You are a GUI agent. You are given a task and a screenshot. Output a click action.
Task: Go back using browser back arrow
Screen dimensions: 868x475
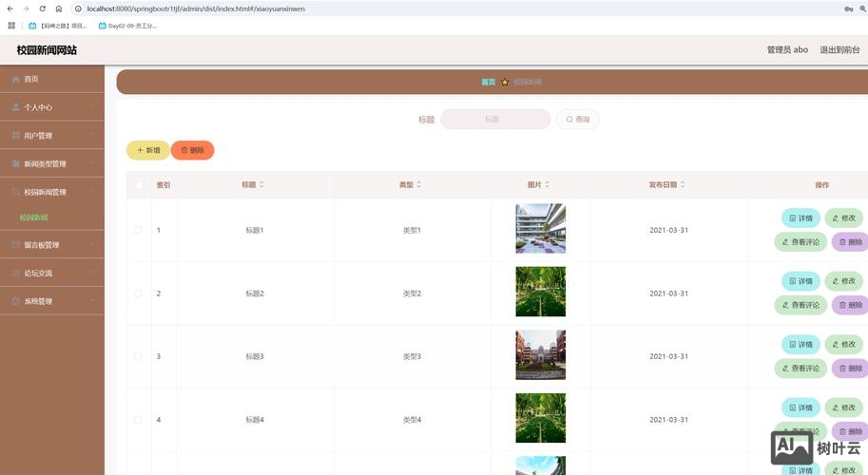click(10, 9)
